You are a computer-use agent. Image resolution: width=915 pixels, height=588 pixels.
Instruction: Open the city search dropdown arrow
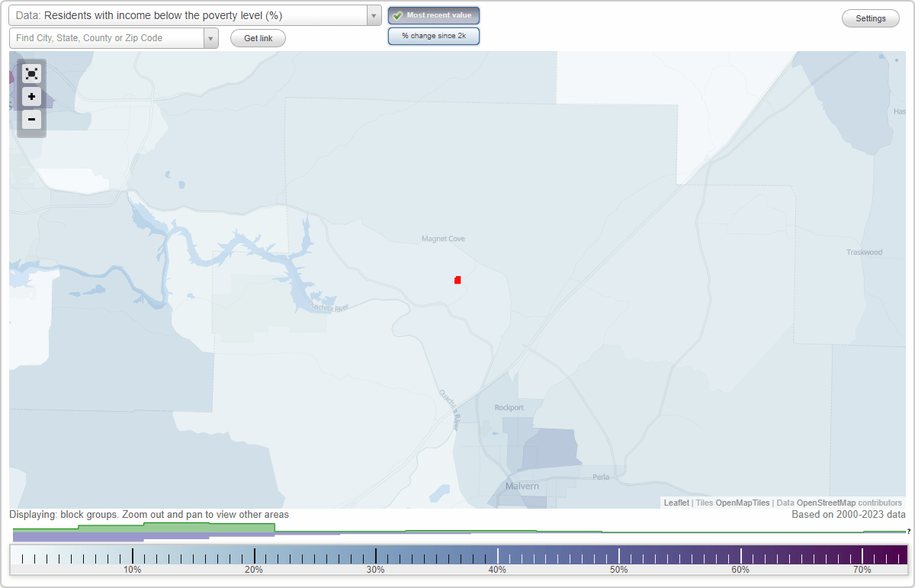211,37
